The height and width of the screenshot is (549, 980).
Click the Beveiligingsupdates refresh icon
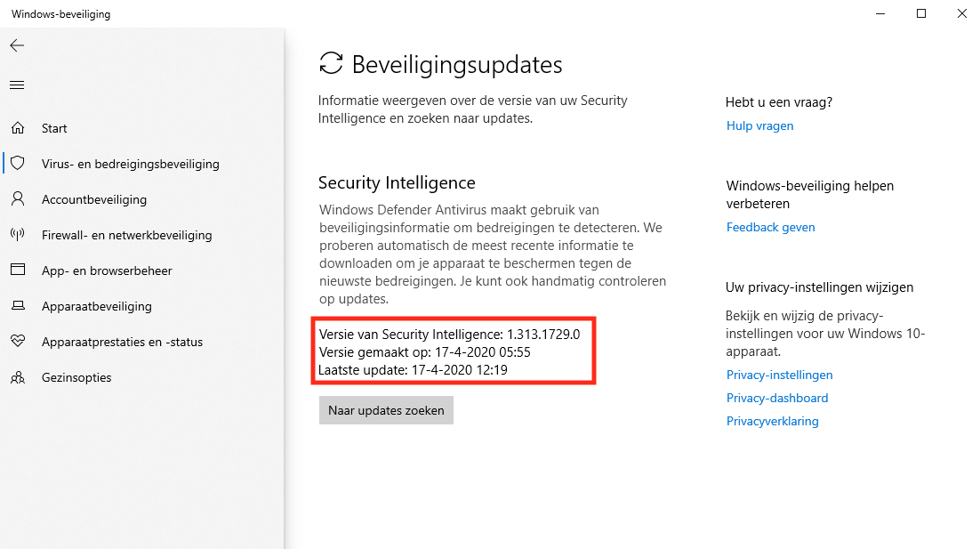click(331, 63)
